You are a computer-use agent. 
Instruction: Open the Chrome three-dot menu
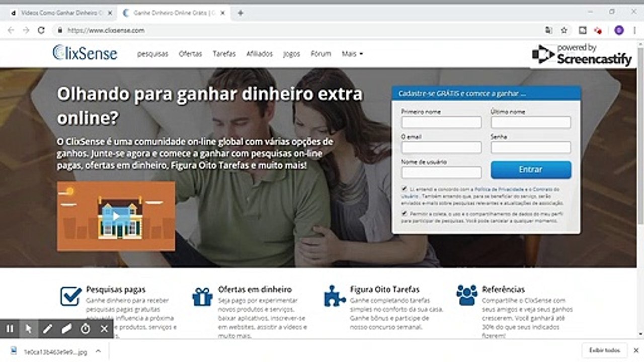635,30
